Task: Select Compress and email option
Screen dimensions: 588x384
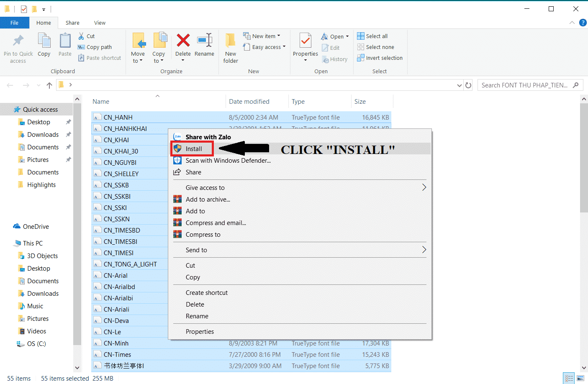Action: coord(300,223)
